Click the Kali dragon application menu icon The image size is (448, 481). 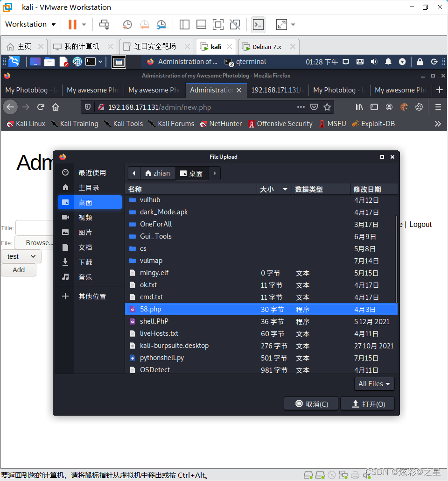[14, 62]
